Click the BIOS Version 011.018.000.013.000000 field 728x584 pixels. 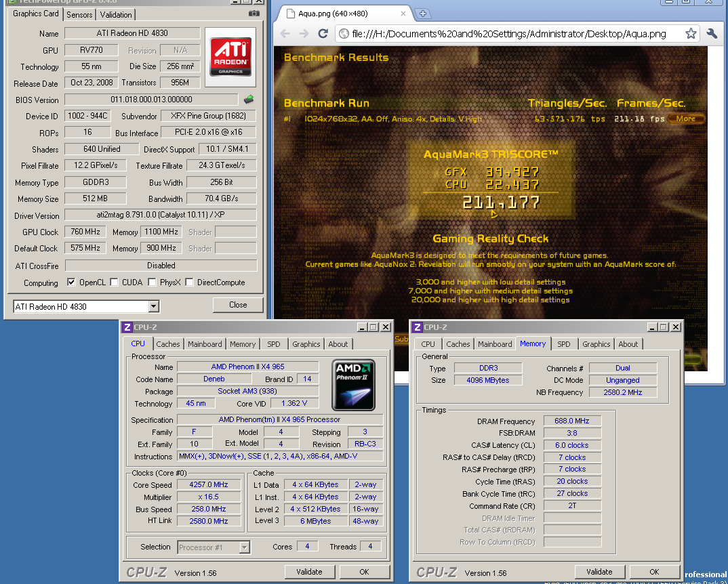[151, 100]
